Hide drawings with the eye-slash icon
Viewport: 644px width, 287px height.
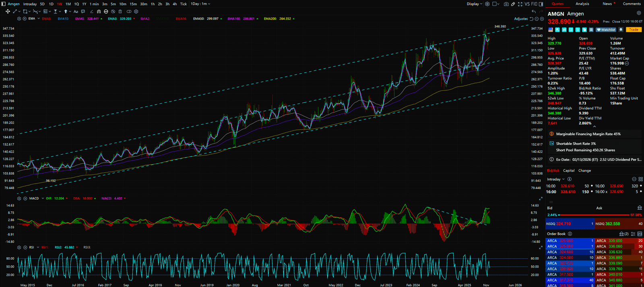tap(113, 12)
